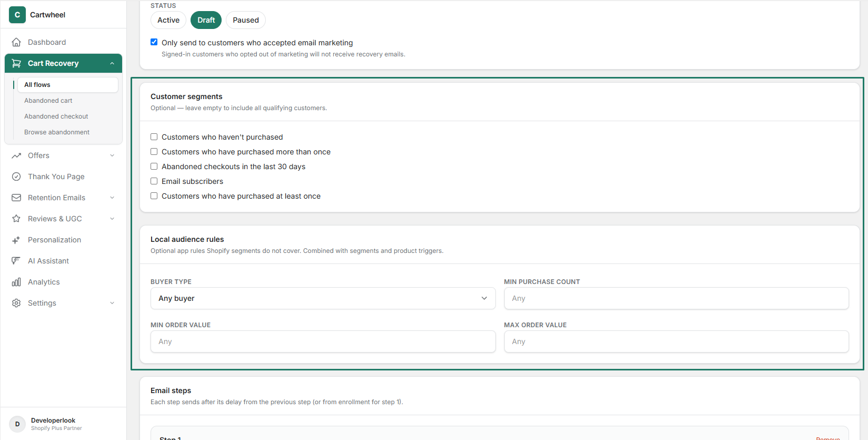Image resolution: width=868 pixels, height=440 pixels.
Task: Click the Retention Emails envelope icon
Action: [16, 198]
